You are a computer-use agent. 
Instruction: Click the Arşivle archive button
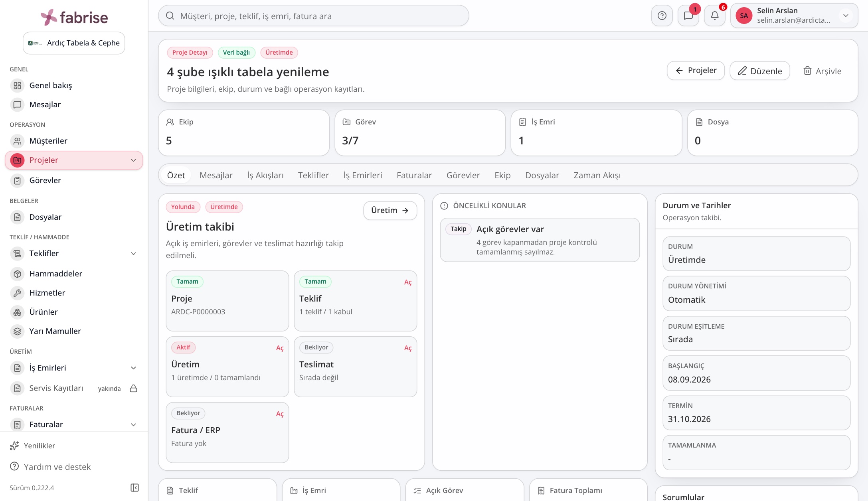pyautogui.click(x=823, y=71)
